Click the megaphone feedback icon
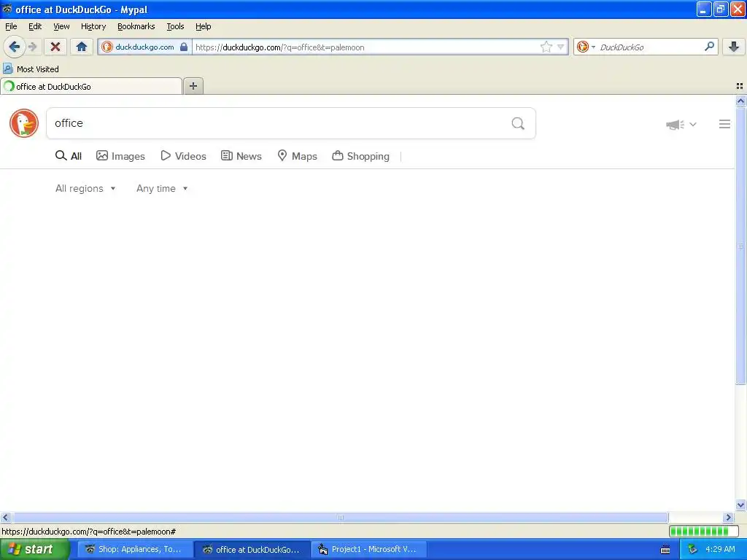 (x=675, y=125)
